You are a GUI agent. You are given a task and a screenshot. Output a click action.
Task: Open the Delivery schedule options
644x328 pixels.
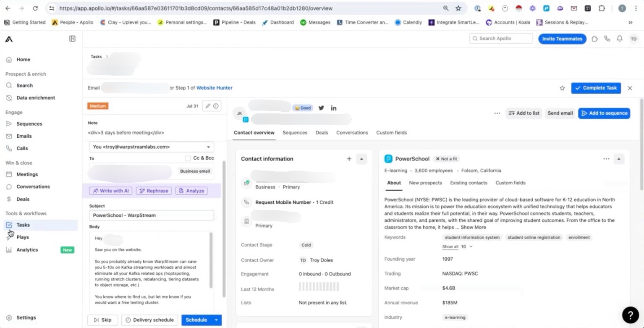pos(149,320)
